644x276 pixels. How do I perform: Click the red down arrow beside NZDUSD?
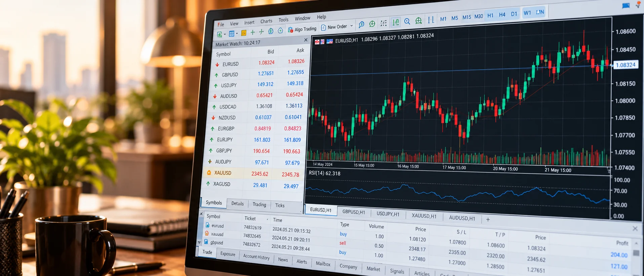213,118
